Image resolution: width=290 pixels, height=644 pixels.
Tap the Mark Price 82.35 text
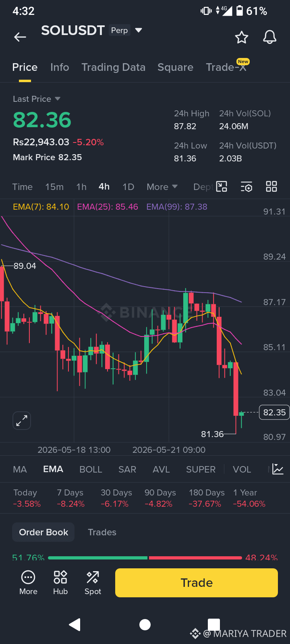click(47, 157)
